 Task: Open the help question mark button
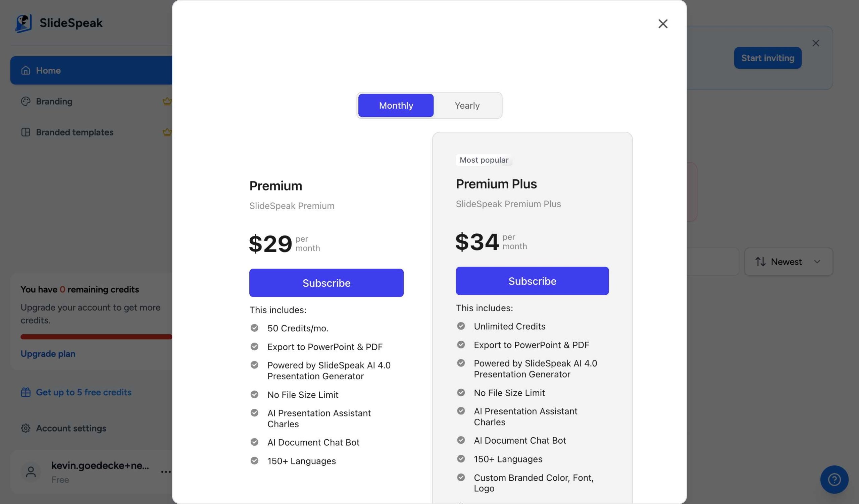[834, 479]
